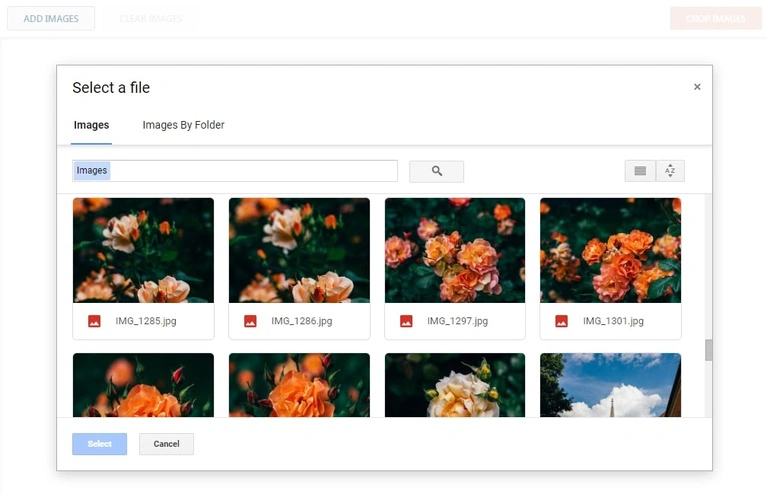Click the image file icon beside IMG_1286.jpg

coord(250,321)
